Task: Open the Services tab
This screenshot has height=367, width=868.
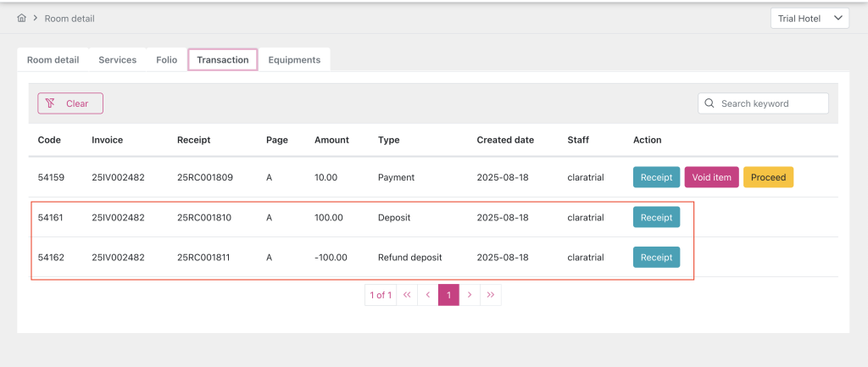Action: [117, 60]
